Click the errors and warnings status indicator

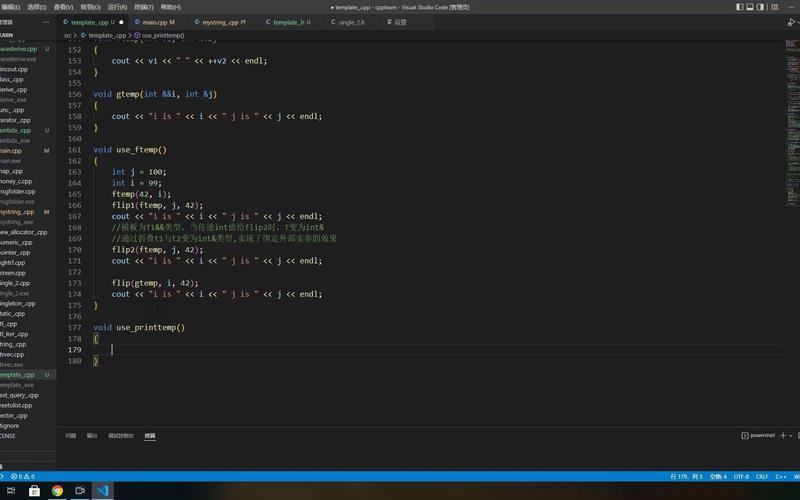[x=23, y=477]
